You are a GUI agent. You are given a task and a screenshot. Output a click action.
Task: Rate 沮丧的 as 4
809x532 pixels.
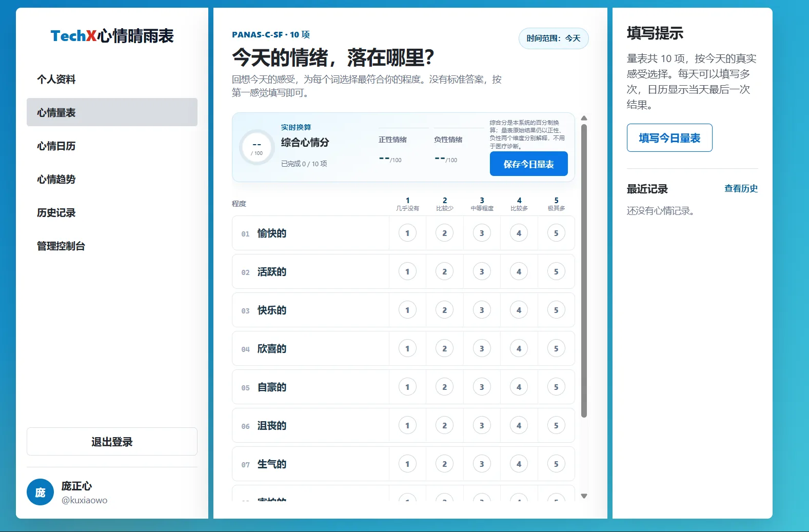coord(519,425)
